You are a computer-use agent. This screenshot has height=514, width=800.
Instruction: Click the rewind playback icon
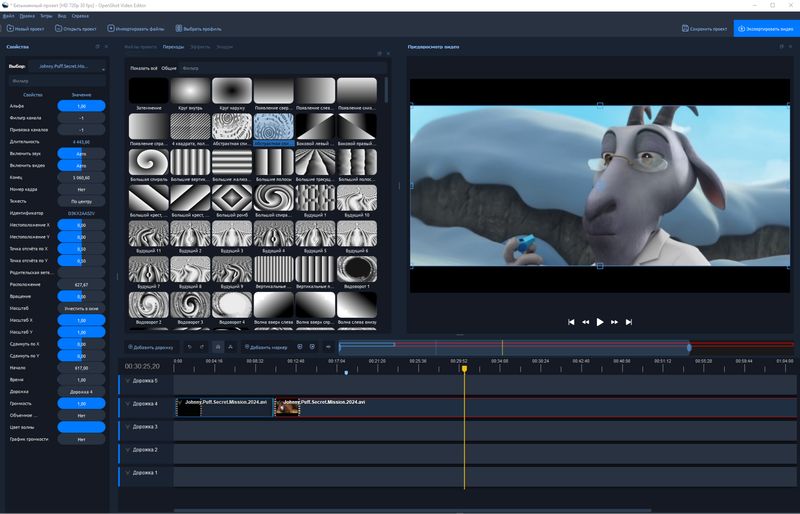click(x=585, y=322)
